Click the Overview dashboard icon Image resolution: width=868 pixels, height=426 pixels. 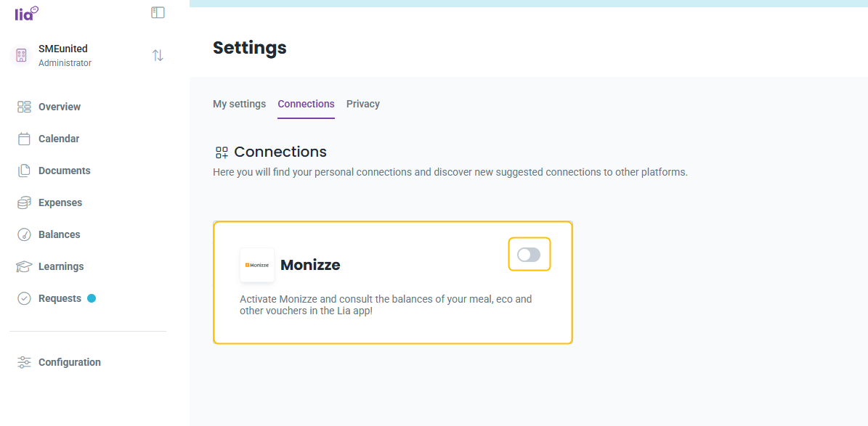[x=24, y=107]
